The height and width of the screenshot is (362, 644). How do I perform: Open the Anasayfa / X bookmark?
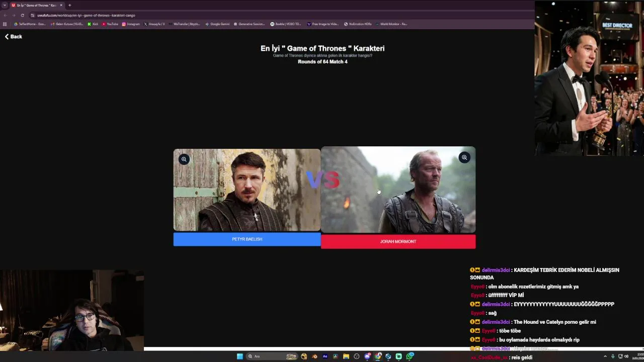(x=154, y=24)
